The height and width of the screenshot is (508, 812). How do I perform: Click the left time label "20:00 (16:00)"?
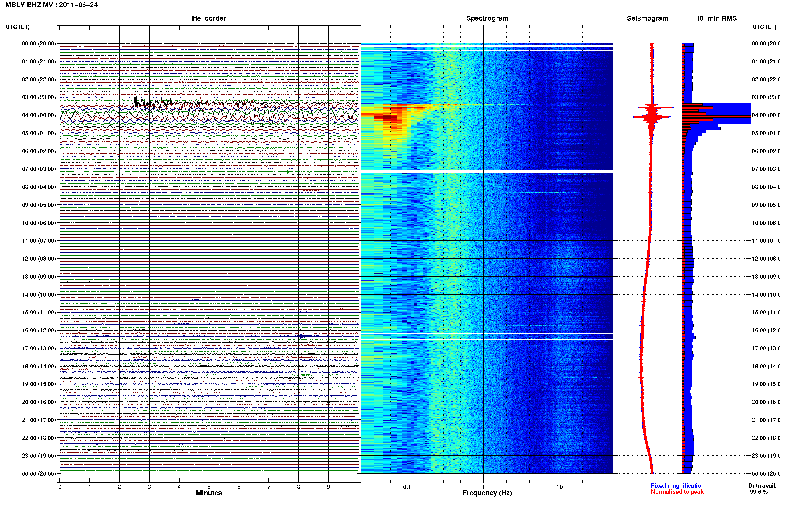tap(39, 402)
